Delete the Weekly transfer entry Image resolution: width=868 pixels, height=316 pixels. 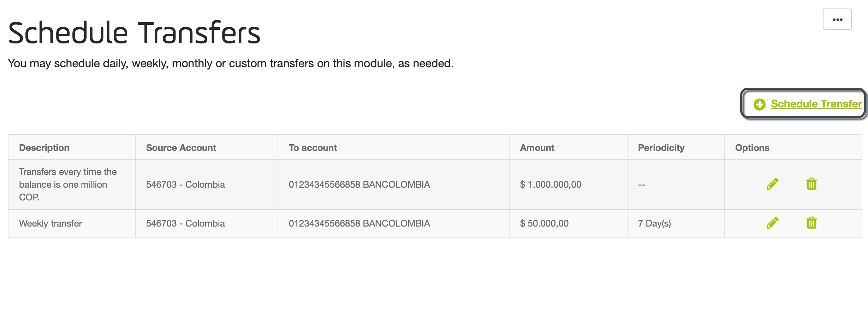point(811,223)
